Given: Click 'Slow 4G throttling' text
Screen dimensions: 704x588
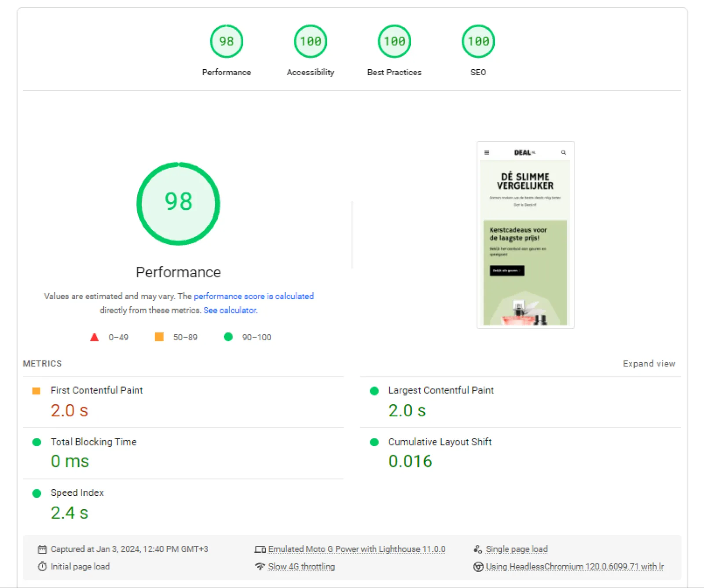Looking at the screenshot, I should (x=301, y=566).
